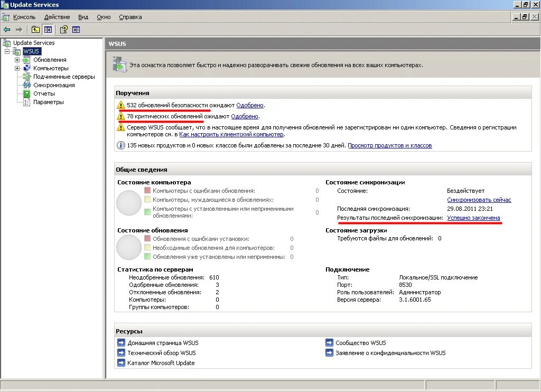Image resolution: width=541 pixels, height=392 pixels.
Task: Open the Действие menu
Action: click(57, 17)
